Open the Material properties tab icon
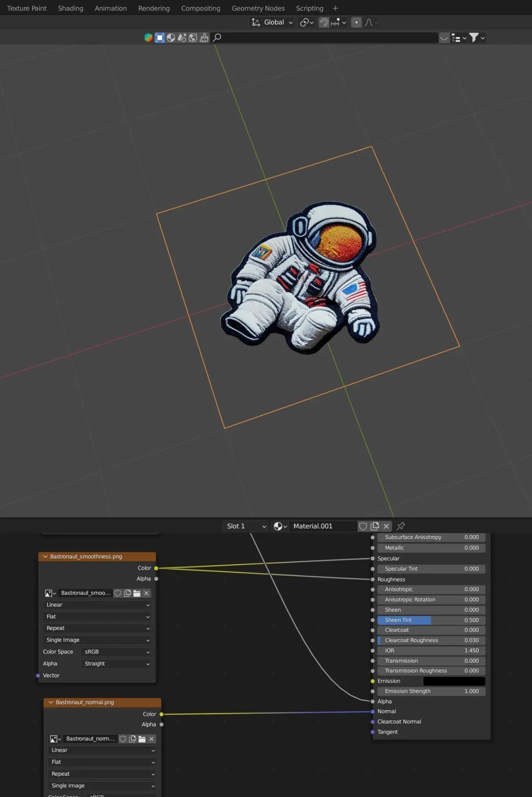This screenshot has width=532, height=797. tap(171, 38)
